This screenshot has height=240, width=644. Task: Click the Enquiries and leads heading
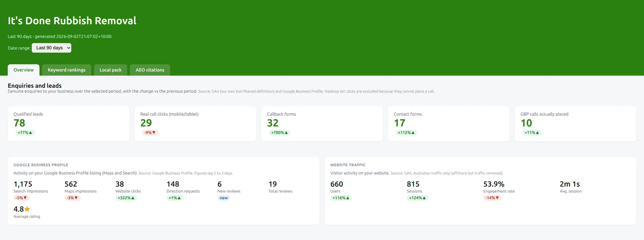35,85
